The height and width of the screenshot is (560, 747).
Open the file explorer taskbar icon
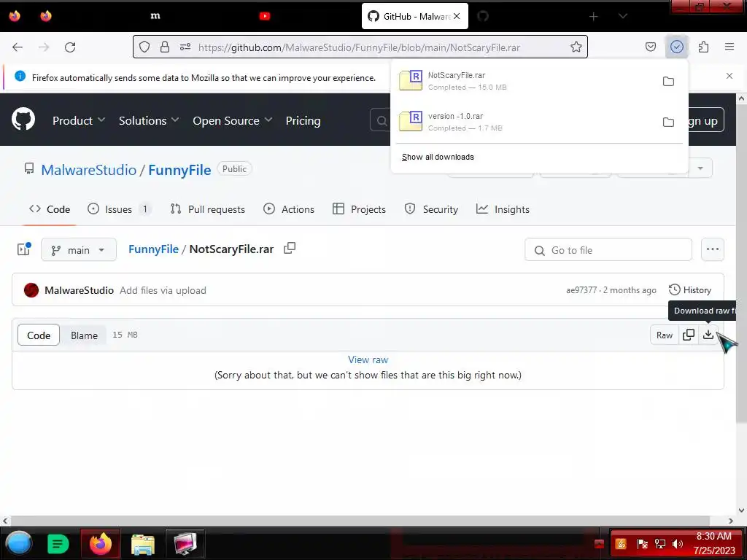pyautogui.click(x=142, y=544)
